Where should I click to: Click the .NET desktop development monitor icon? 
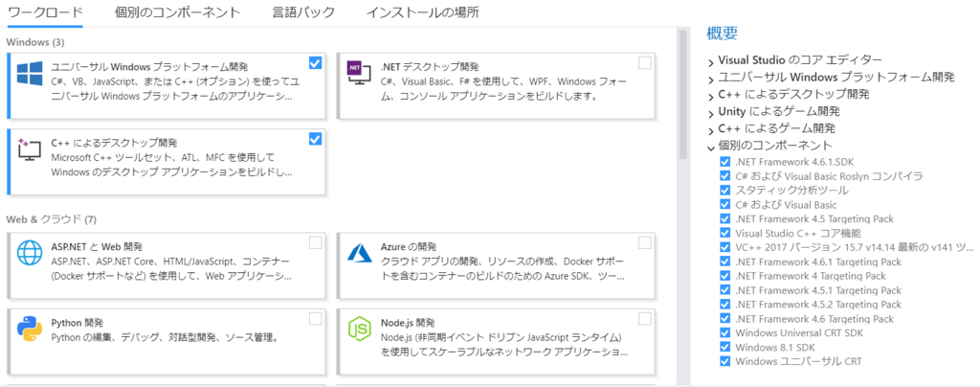[360, 74]
